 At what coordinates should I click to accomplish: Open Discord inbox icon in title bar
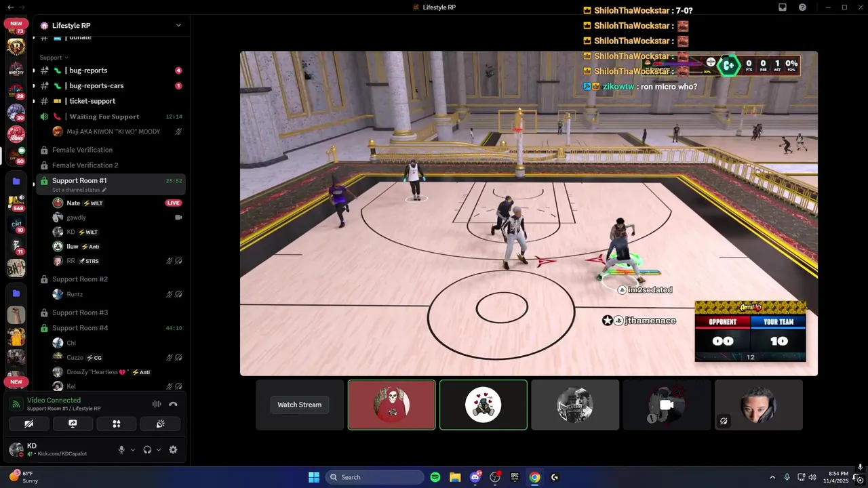(783, 7)
